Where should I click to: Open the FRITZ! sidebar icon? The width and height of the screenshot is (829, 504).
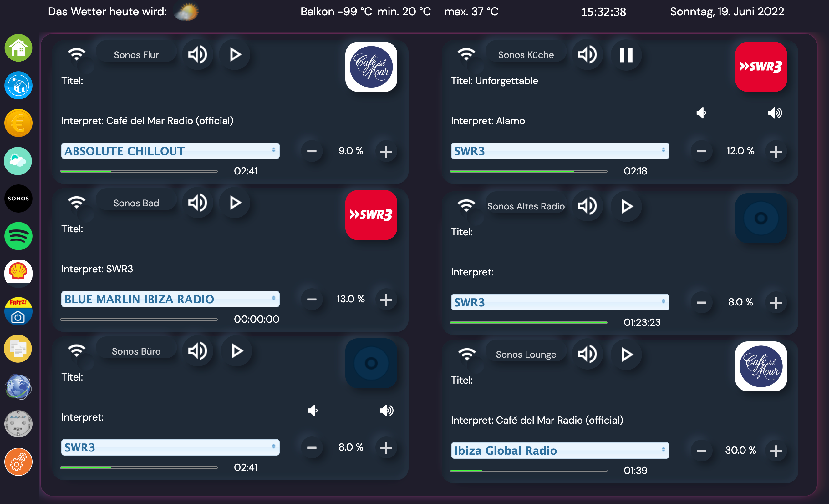point(18,311)
